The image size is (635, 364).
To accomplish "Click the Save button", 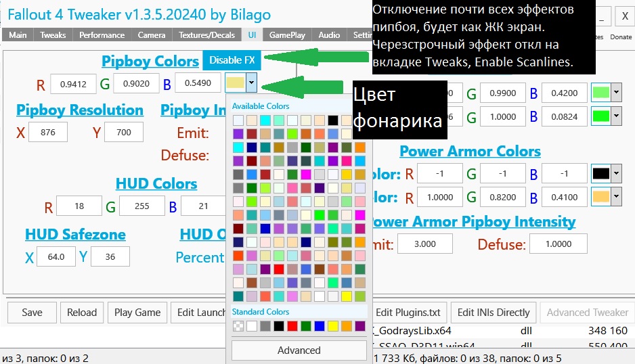I will point(32,313).
